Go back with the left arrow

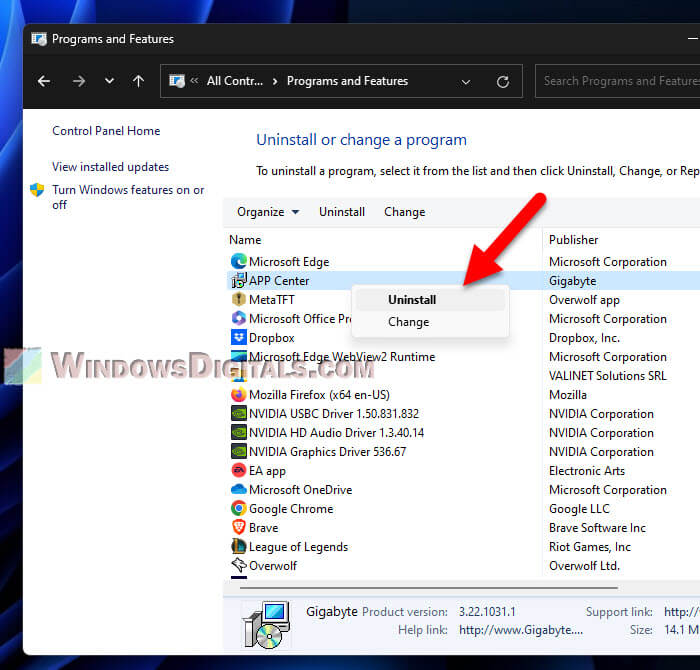pyautogui.click(x=44, y=81)
